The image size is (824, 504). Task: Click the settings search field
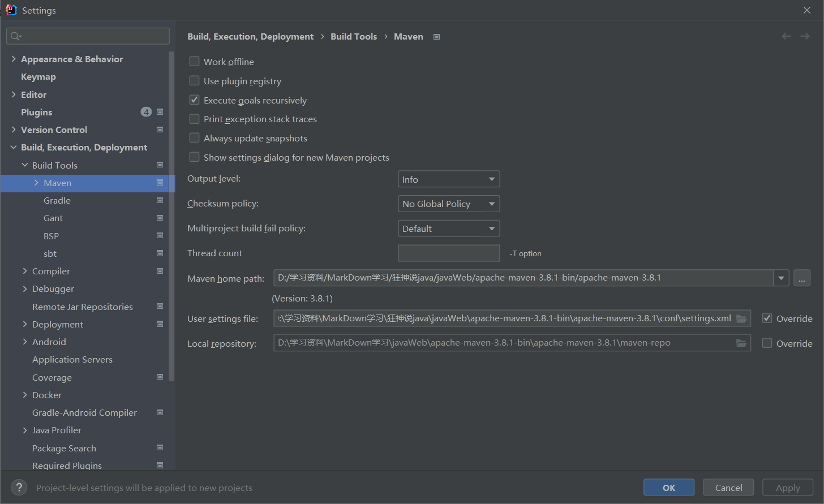(88, 36)
